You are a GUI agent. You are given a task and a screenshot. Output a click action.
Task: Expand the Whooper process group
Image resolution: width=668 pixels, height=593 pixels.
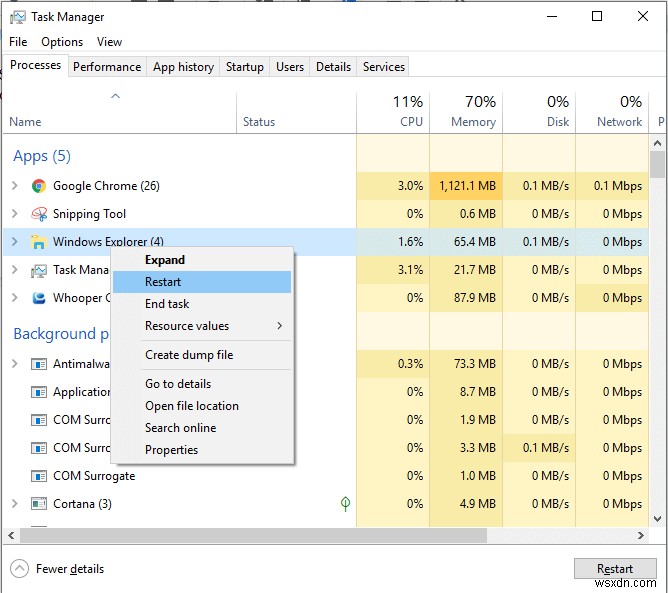pyautogui.click(x=14, y=297)
